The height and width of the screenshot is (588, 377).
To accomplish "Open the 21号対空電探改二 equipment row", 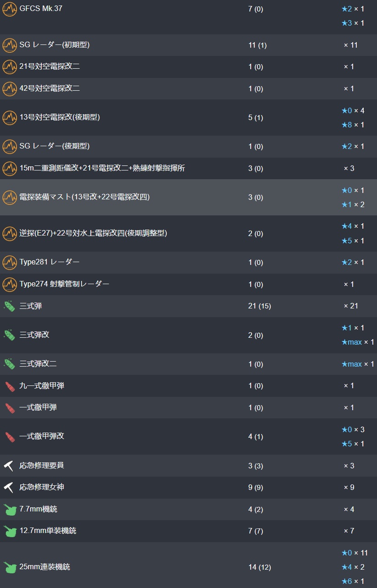I will [x=188, y=67].
